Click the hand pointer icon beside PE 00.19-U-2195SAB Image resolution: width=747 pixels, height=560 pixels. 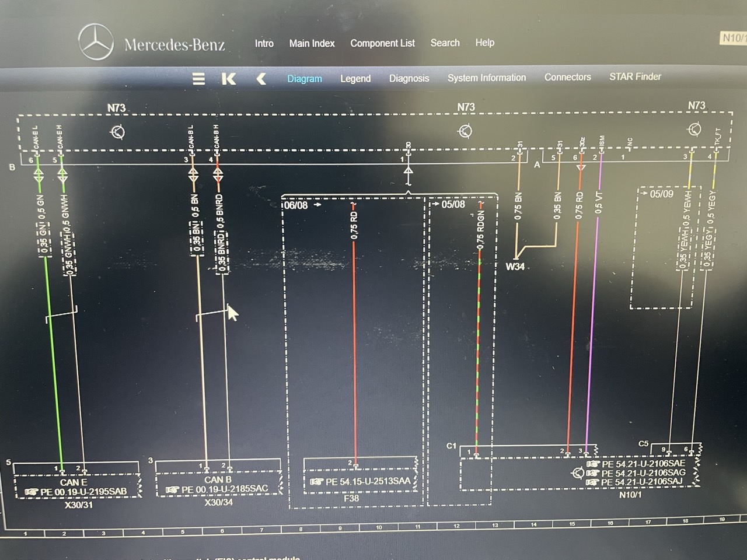(32, 492)
